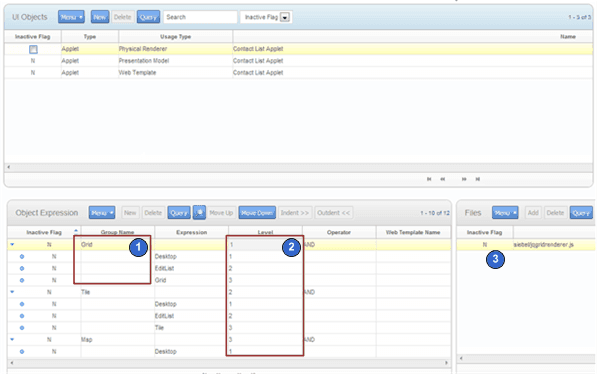Go to previous record set in UI Objects
The height and width of the screenshot is (374, 597).
point(443,179)
